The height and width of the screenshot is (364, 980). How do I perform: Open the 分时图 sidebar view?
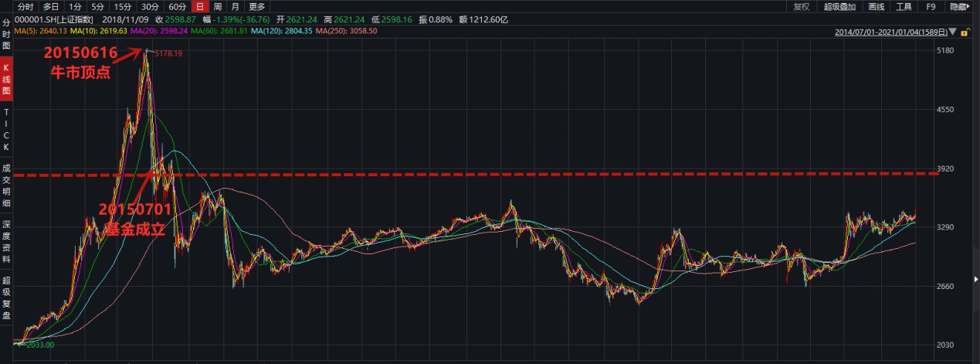(x=6, y=34)
